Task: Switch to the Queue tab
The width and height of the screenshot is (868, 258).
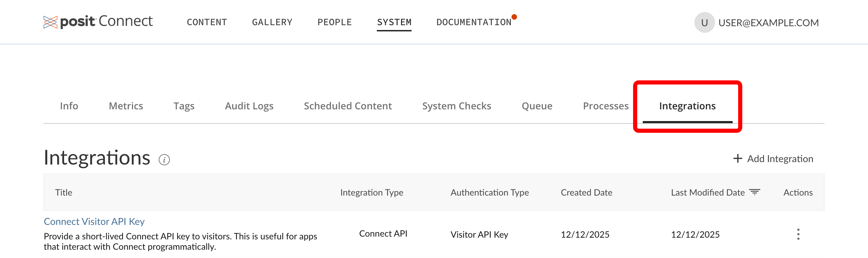Action: pos(537,106)
